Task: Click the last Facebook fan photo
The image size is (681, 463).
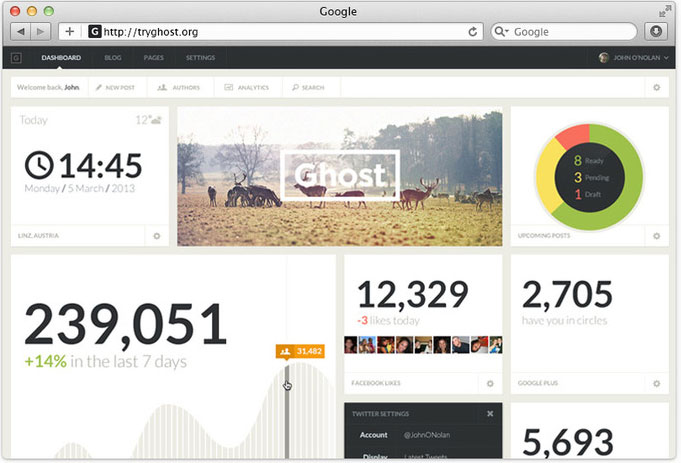Action: click(x=496, y=345)
